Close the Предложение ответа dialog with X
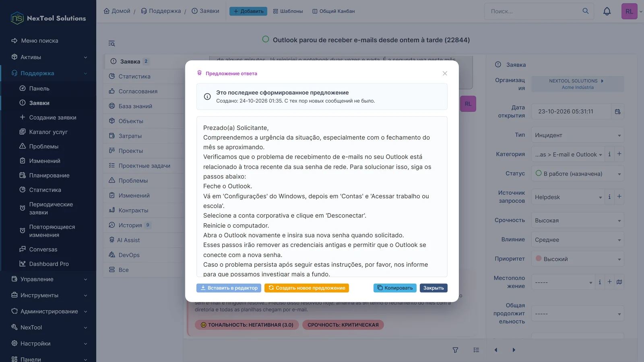This screenshot has height=362, width=644. tap(445, 73)
